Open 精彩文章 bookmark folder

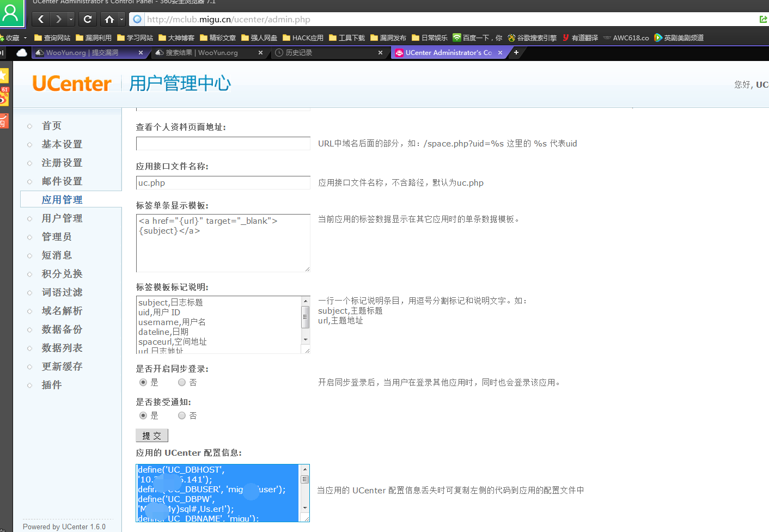218,38
